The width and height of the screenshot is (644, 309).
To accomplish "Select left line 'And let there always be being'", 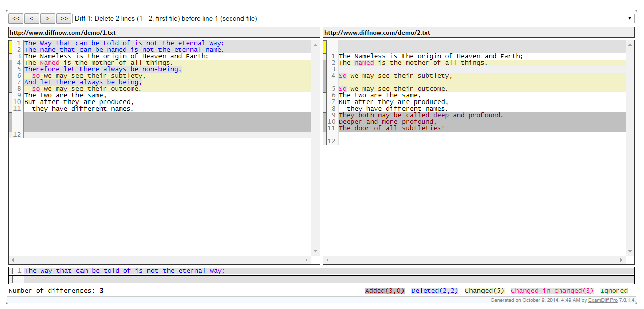I will (x=83, y=82).
